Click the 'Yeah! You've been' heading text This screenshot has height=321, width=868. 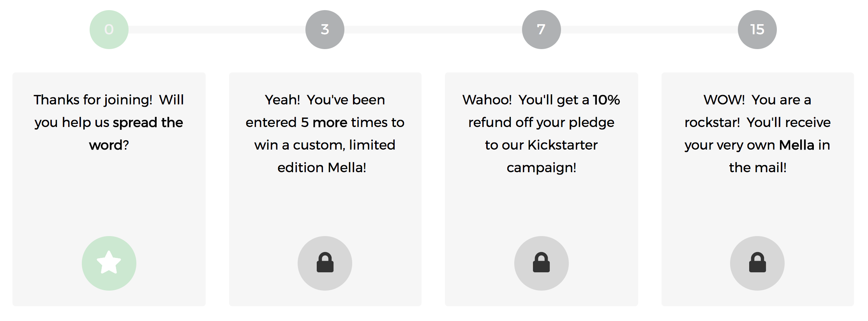(325, 100)
